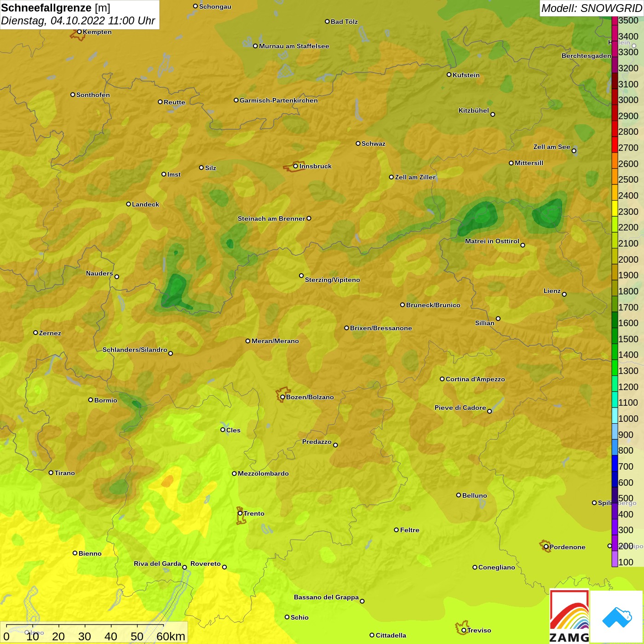Click the Tirano marker dot

click(x=51, y=472)
